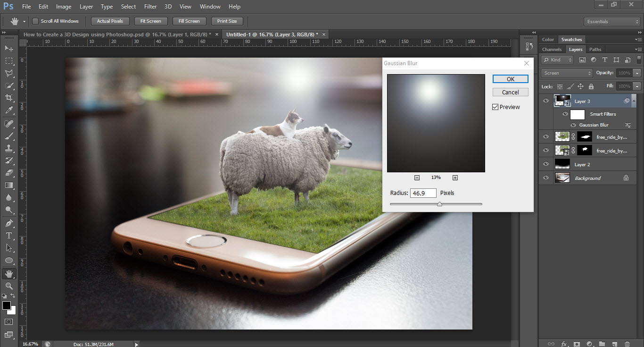
Task: Click the Print Size button
Action: click(227, 21)
